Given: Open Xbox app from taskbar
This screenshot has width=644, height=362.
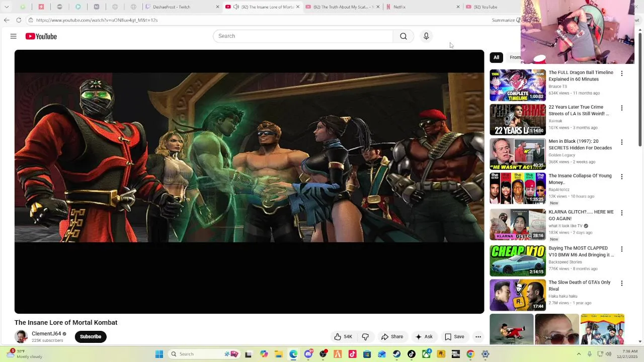Looking at the screenshot, I should pyautogui.click(x=427, y=354).
